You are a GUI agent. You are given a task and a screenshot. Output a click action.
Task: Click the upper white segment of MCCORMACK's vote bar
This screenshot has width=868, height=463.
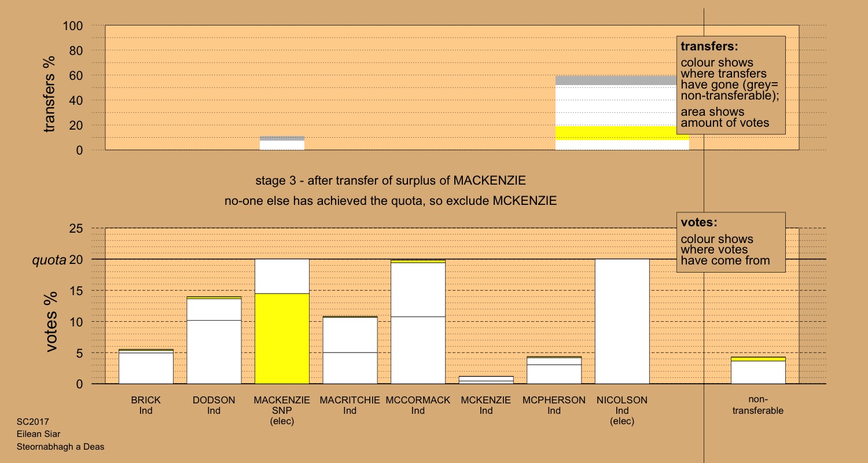coord(418,290)
